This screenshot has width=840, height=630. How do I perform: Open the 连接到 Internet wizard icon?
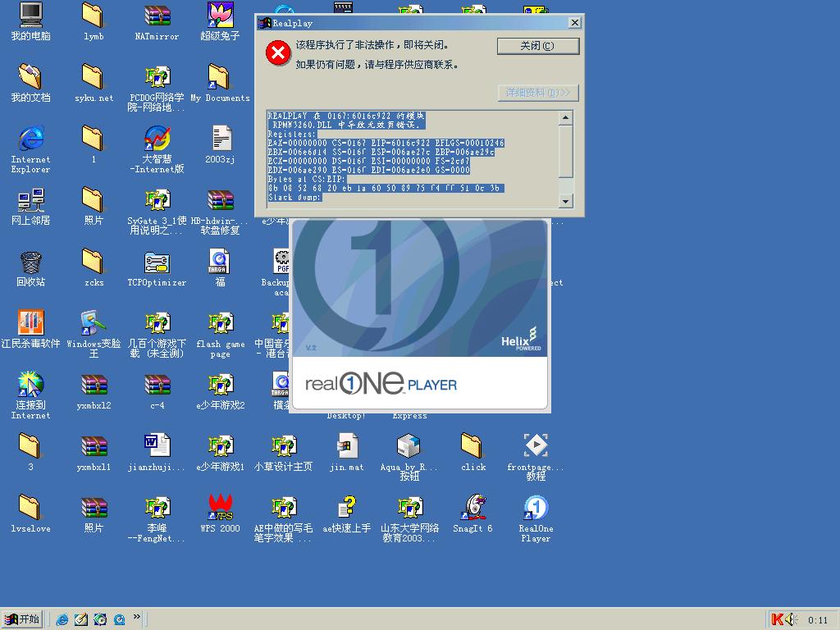[30, 384]
